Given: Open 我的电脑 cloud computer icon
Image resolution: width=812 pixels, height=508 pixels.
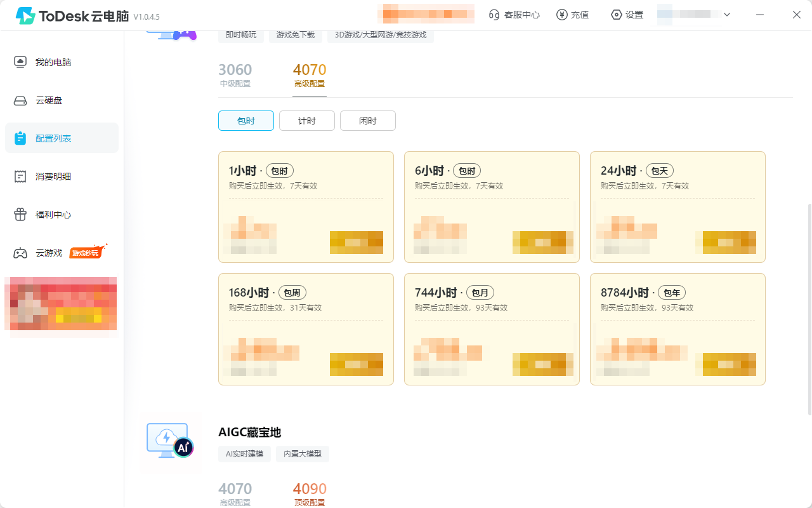Looking at the screenshot, I should (20, 62).
